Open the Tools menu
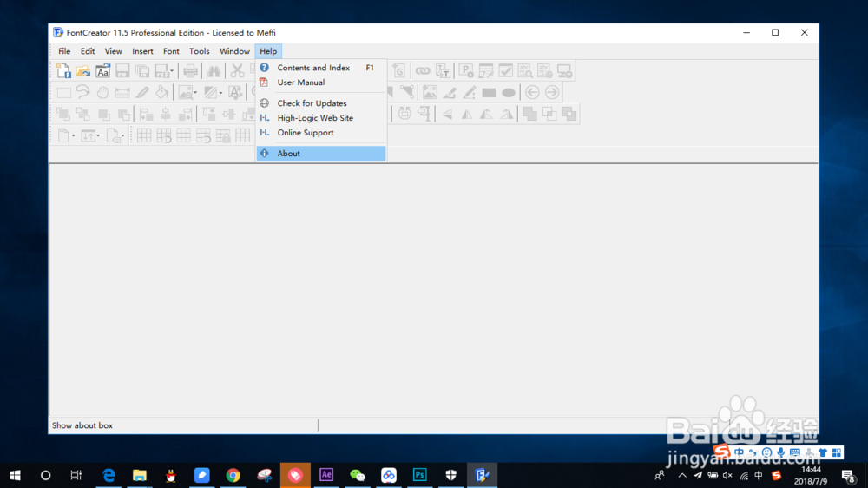868x488 pixels. click(200, 51)
